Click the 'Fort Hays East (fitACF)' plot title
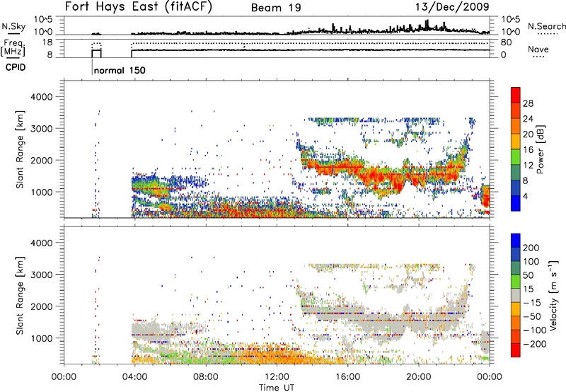The image size is (566, 392). (x=139, y=6)
